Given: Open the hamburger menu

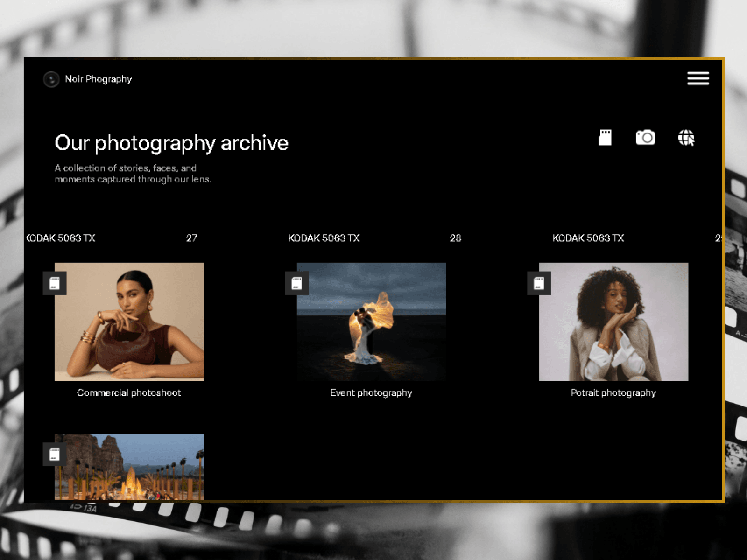Looking at the screenshot, I should click(x=698, y=78).
